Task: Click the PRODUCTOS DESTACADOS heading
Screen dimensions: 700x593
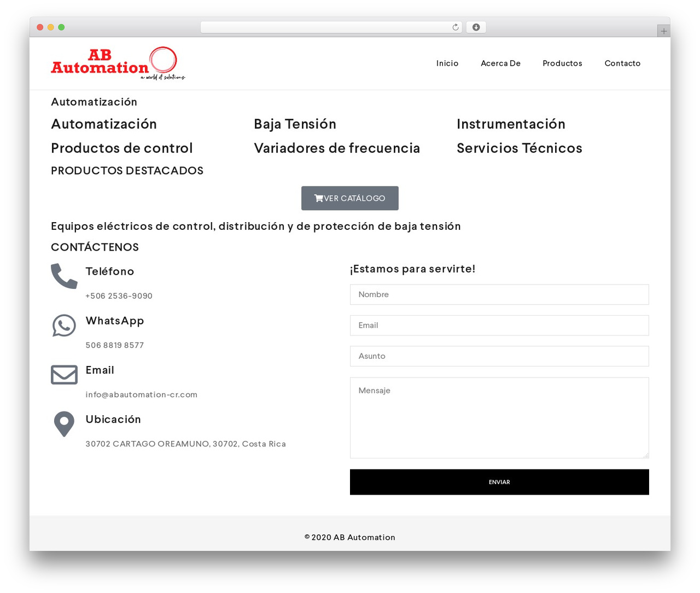Action: [x=127, y=171]
